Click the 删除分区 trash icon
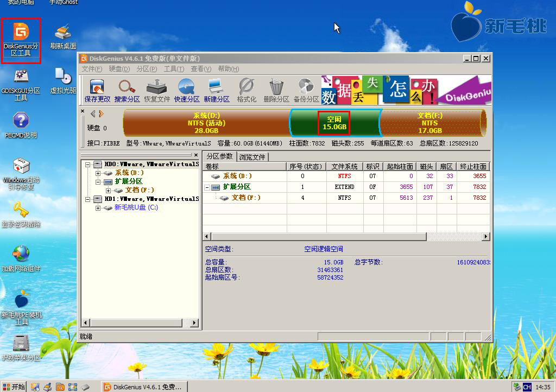This screenshot has height=392, width=556. point(276,91)
